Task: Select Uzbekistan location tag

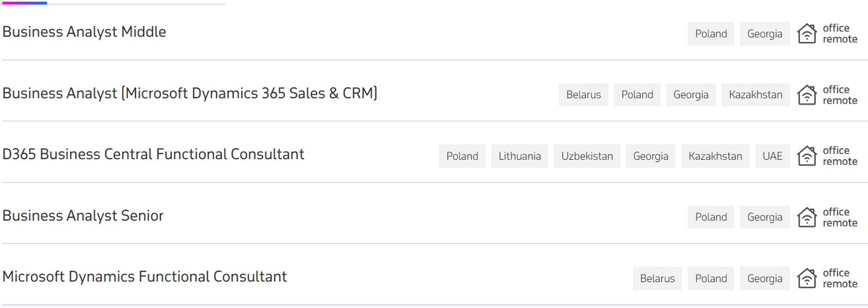Action: point(587,155)
